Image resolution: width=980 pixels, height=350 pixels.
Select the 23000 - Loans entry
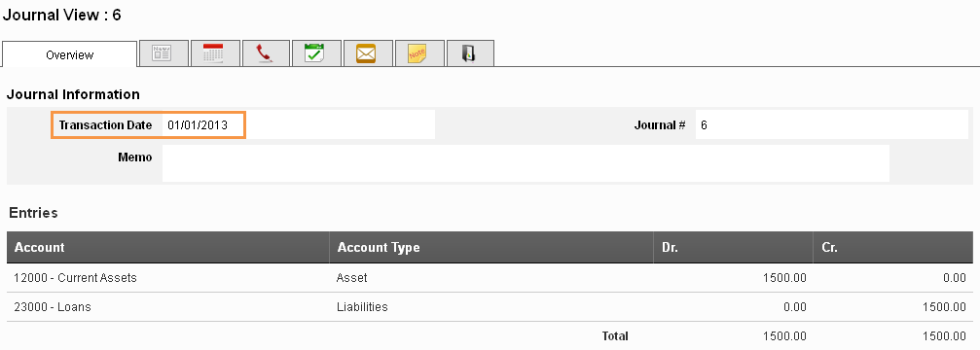tap(490, 307)
